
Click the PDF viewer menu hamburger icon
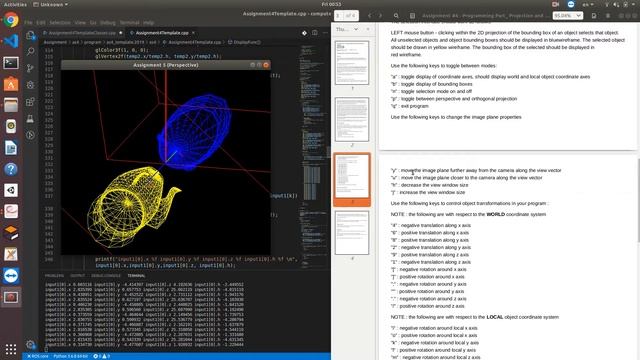608,16
